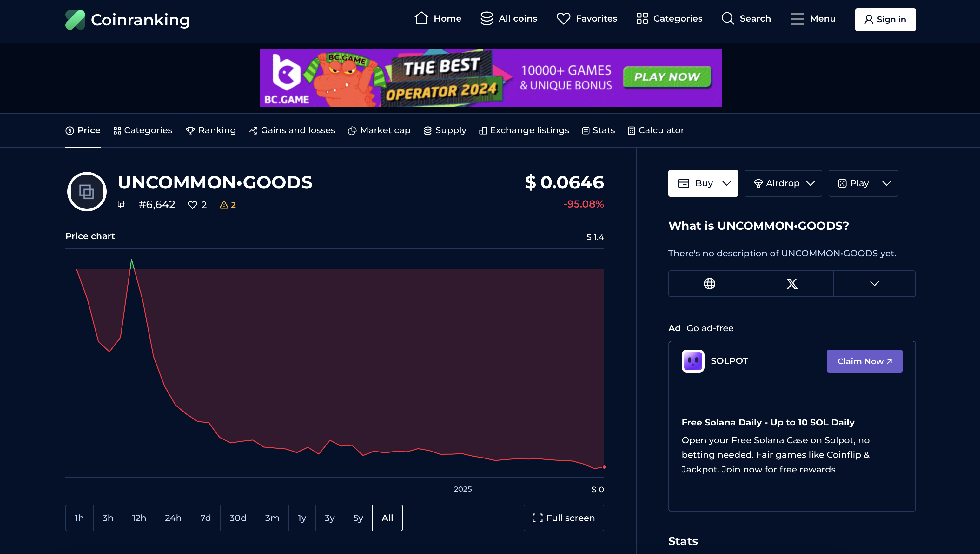980x554 pixels.
Task: Select the 1y chart range
Action: (302, 518)
